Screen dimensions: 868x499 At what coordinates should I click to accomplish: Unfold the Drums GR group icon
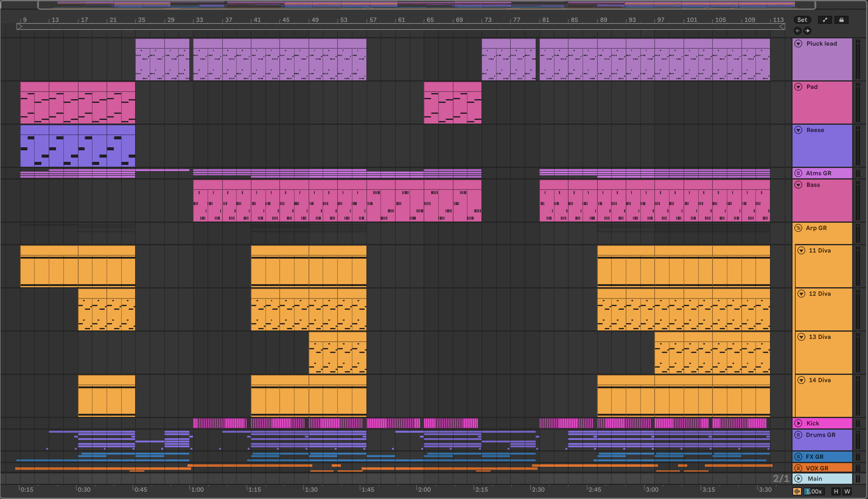click(x=798, y=435)
